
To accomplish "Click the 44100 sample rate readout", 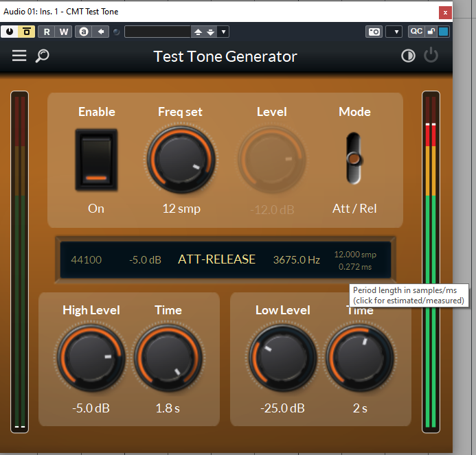I will (87, 260).
